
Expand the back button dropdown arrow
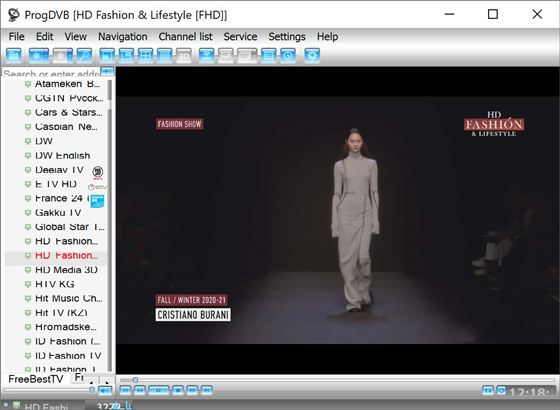tap(46, 56)
